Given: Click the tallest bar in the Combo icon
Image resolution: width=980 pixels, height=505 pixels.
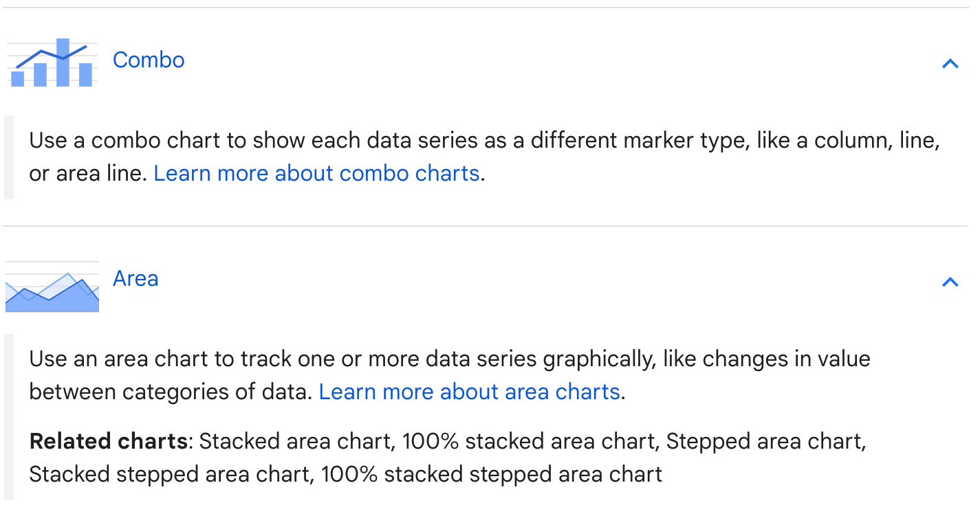Looking at the screenshot, I should pyautogui.click(x=63, y=63).
